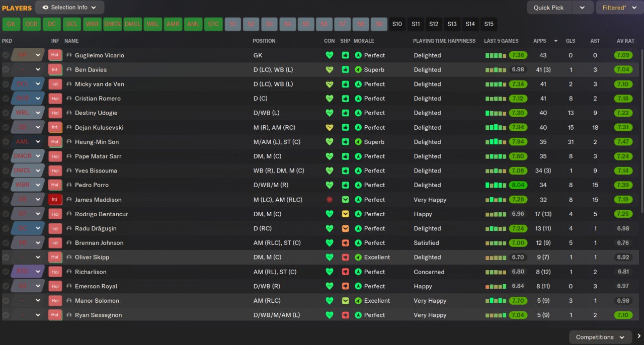Toggle the lock checkmark for Ryan Sessegnon
Viewport: 644px width, 345px height.
point(6,315)
